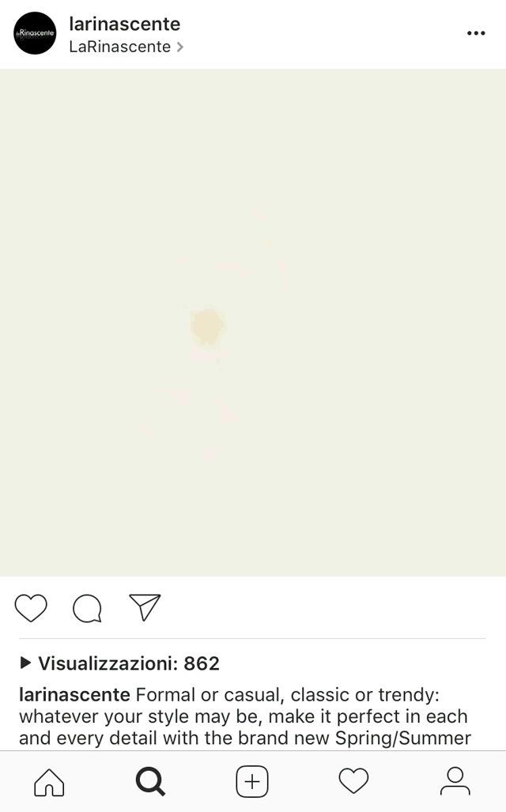The image size is (506, 812).
Task: Open the three-dot post options menu
Action: (x=476, y=33)
